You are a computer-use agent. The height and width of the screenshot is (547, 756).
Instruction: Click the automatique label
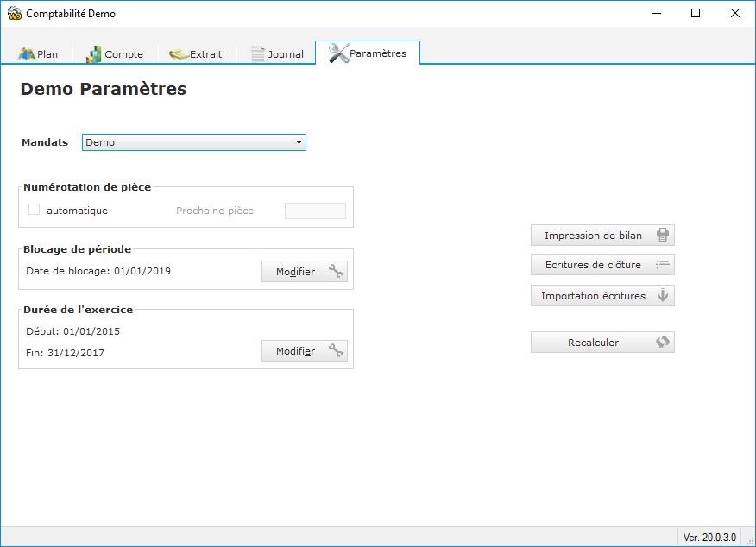77,211
